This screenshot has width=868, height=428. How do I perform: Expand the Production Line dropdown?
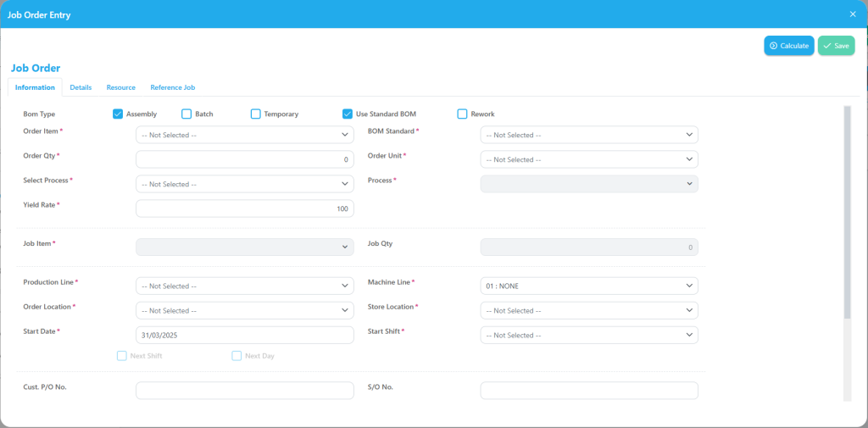245,286
